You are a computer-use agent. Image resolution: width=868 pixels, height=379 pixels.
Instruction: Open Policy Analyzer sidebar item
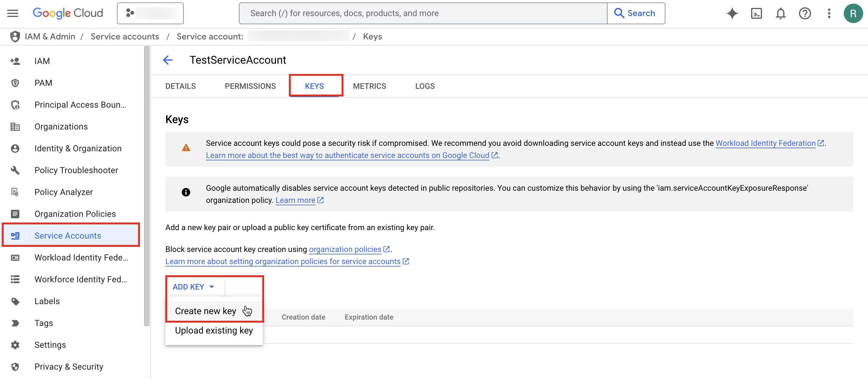pyautogui.click(x=63, y=192)
